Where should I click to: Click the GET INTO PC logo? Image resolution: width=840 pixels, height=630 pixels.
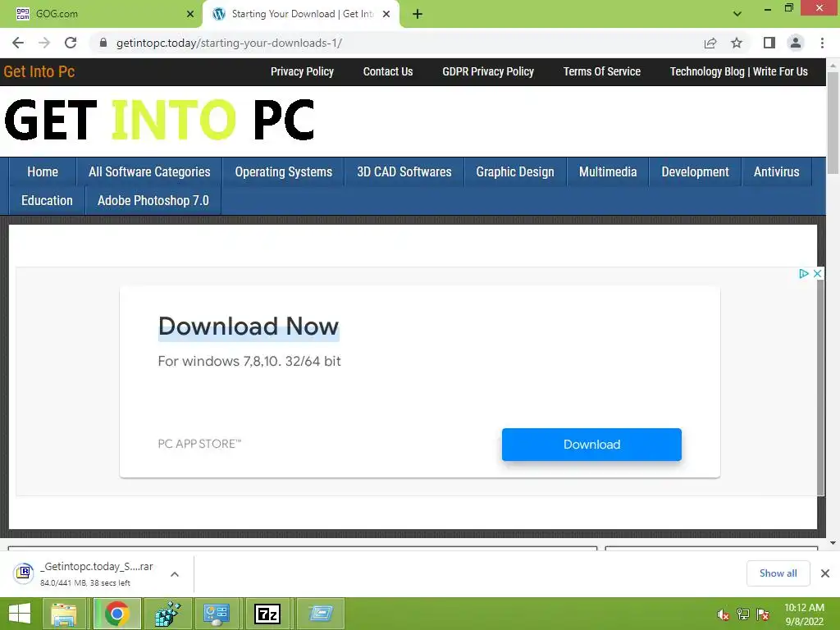(x=159, y=120)
